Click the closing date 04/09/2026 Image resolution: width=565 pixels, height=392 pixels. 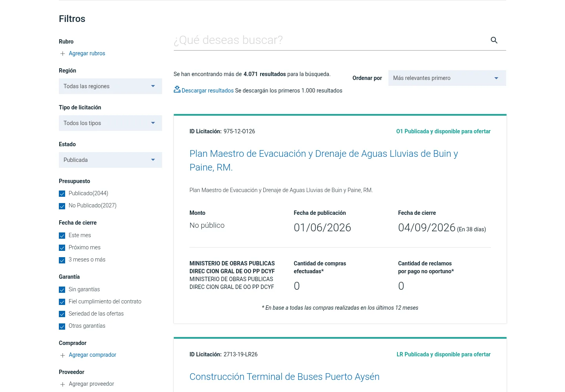pos(427,228)
